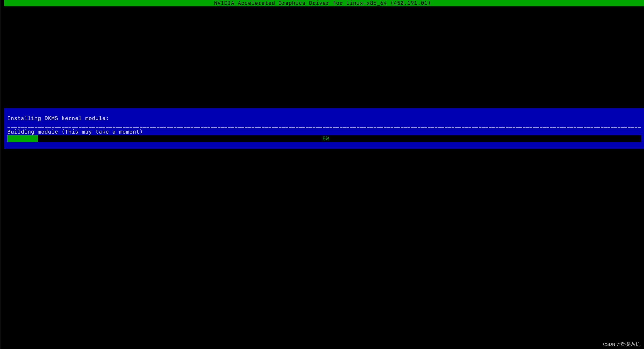This screenshot has height=349, width=644.
Task: Click the word "Installing" in the dialog
Action: (24, 118)
